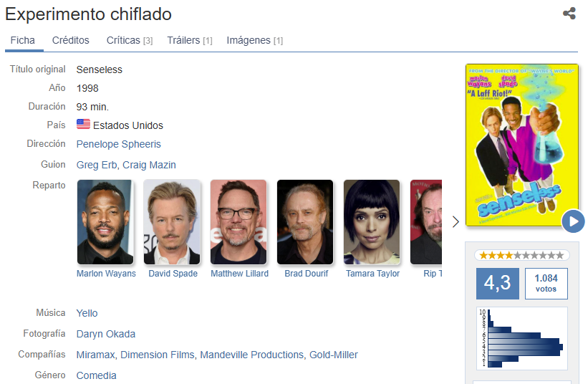Screen dimensions: 588x384
Task: Click the 1.084 votos box
Action: point(546,284)
